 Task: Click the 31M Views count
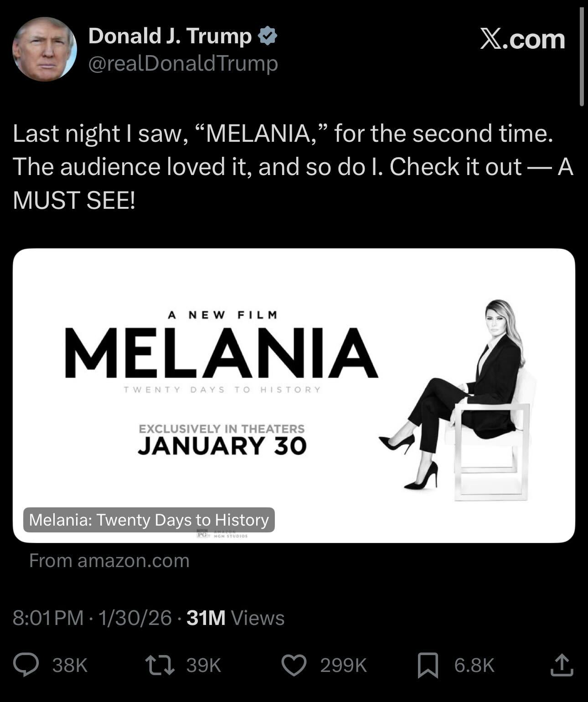point(236,618)
